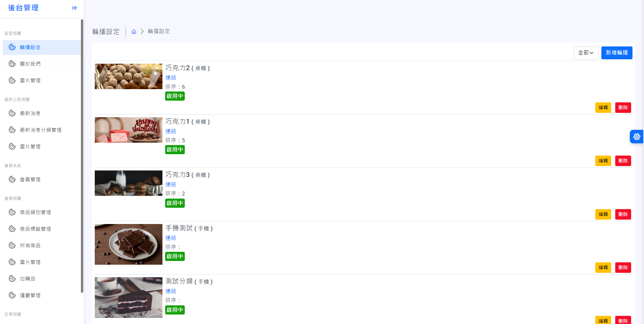Click the 加購品 icon in the sidebar
The height and width of the screenshot is (324, 644).
pos(12,278)
